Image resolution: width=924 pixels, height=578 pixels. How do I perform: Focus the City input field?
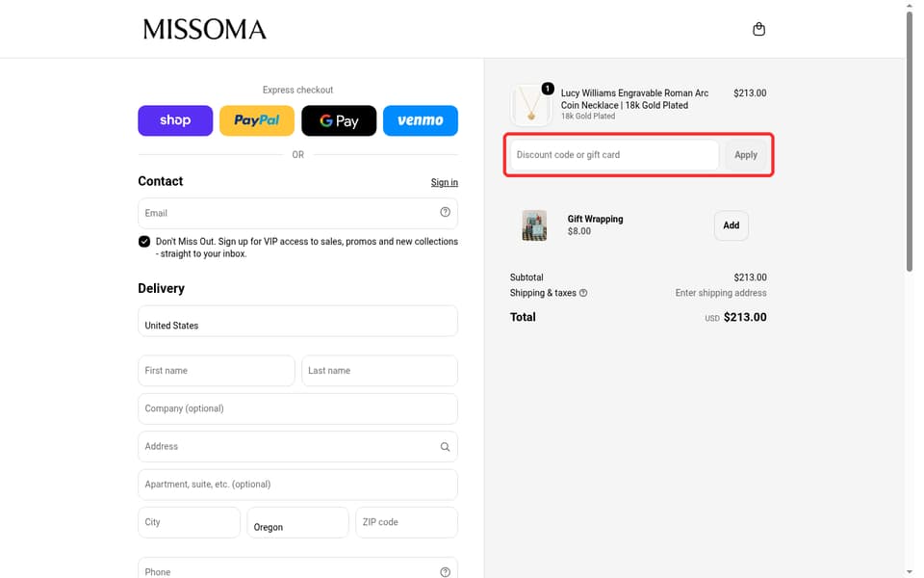(x=190, y=522)
